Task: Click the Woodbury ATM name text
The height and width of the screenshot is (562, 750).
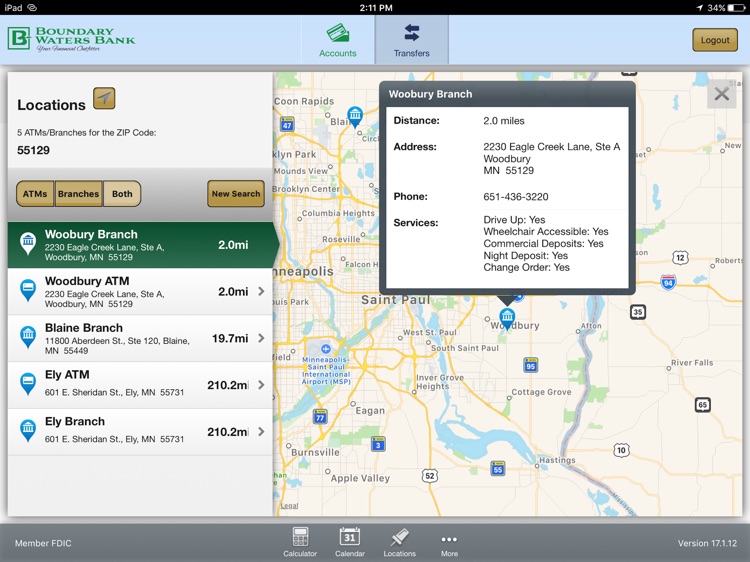Action: [x=87, y=281]
